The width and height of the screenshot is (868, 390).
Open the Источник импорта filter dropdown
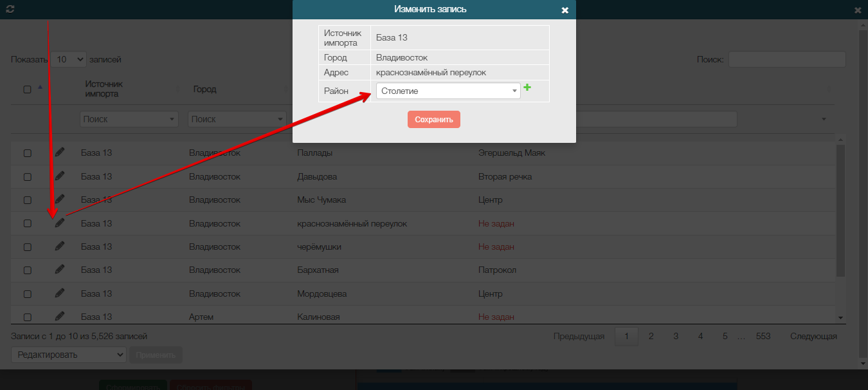pos(129,119)
